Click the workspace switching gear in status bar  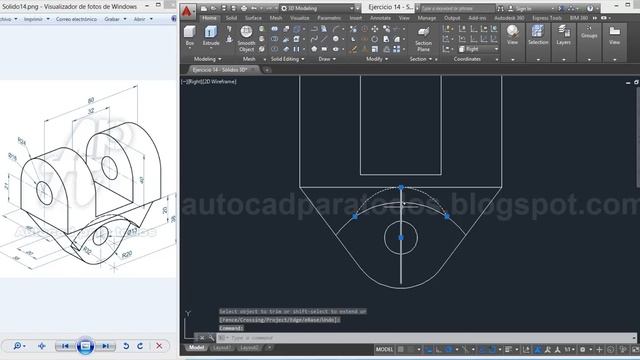coord(582,349)
